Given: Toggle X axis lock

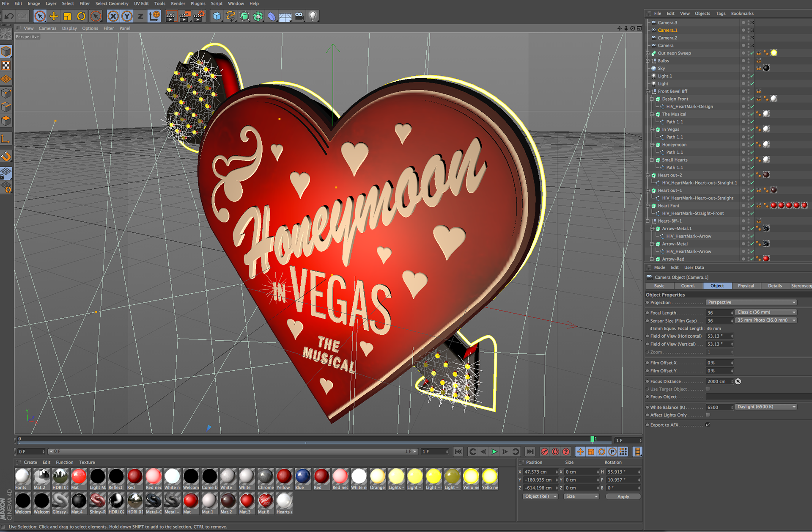Looking at the screenshot, I should click(x=113, y=17).
